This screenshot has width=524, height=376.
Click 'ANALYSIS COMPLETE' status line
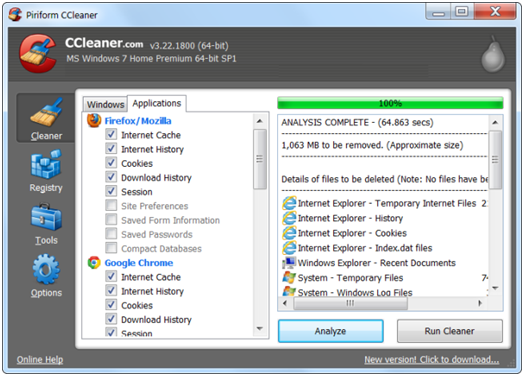click(x=357, y=122)
